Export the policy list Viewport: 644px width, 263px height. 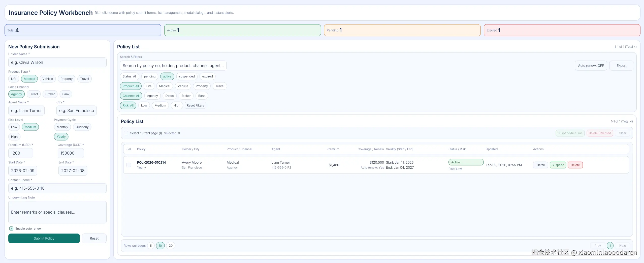(622, 66)
